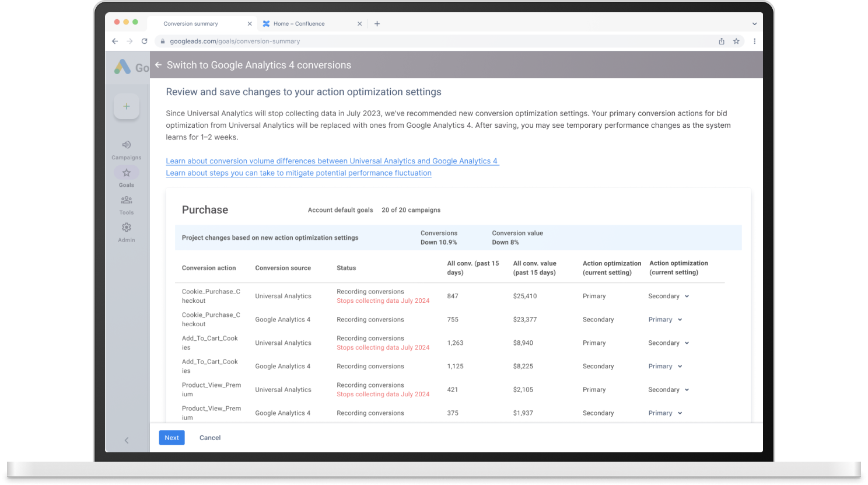Click the Product_View_Premium Universal Analytics action name
Image resolution: width=868 pixels, height=485 pixels.
coord(211,390)
